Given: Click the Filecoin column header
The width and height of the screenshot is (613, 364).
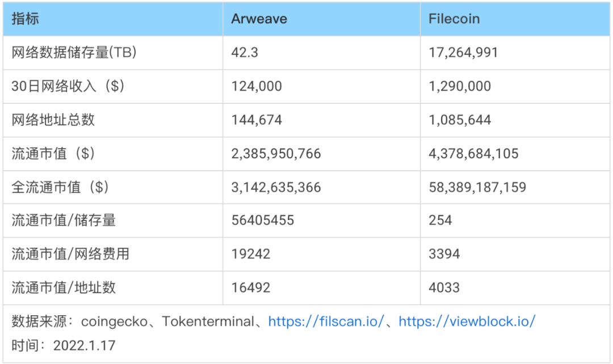Looking at the screenshot, I should [x=454, y=19].
